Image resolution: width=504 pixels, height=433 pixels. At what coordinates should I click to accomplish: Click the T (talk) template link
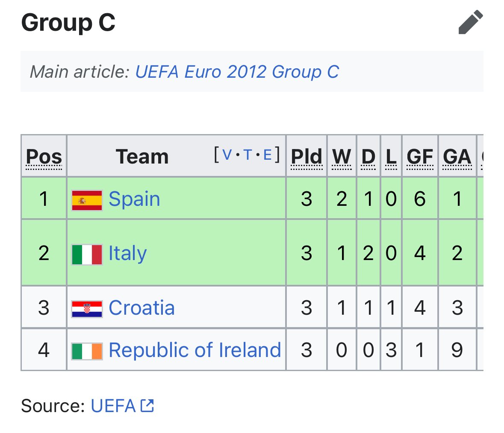[x=248, y=155]
